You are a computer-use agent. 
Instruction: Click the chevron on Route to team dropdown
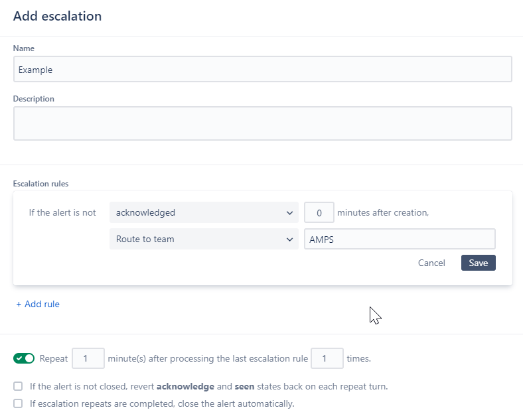289,240
